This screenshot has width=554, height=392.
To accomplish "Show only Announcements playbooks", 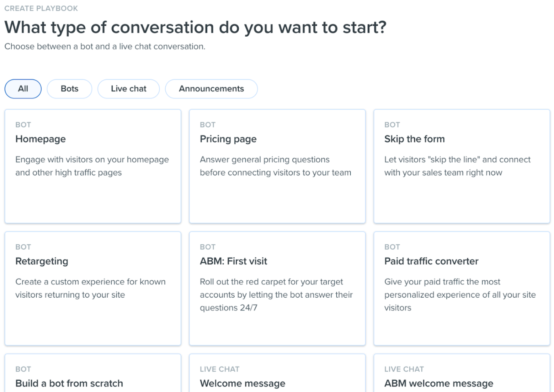I will tap(211, 89).
